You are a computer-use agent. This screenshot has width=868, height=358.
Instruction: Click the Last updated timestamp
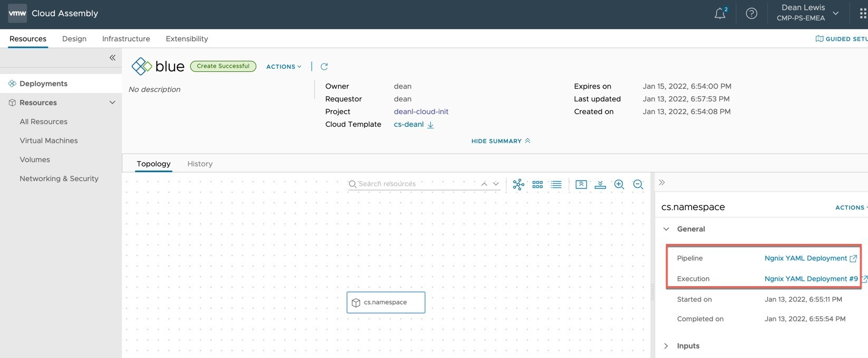pos(686,99)
